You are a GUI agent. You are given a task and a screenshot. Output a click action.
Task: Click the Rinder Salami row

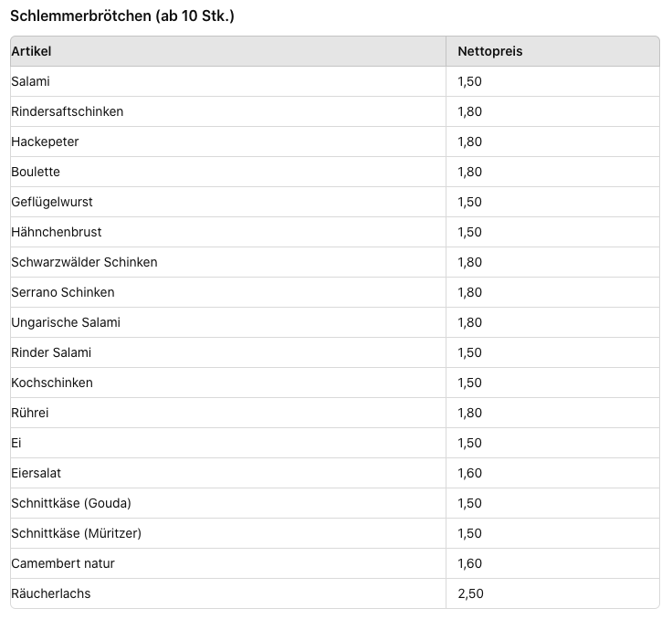click(x=51, y=352)
